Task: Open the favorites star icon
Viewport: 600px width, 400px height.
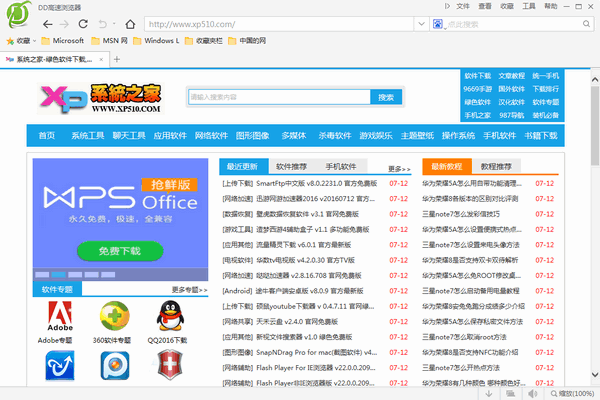Action: (10, 41)
